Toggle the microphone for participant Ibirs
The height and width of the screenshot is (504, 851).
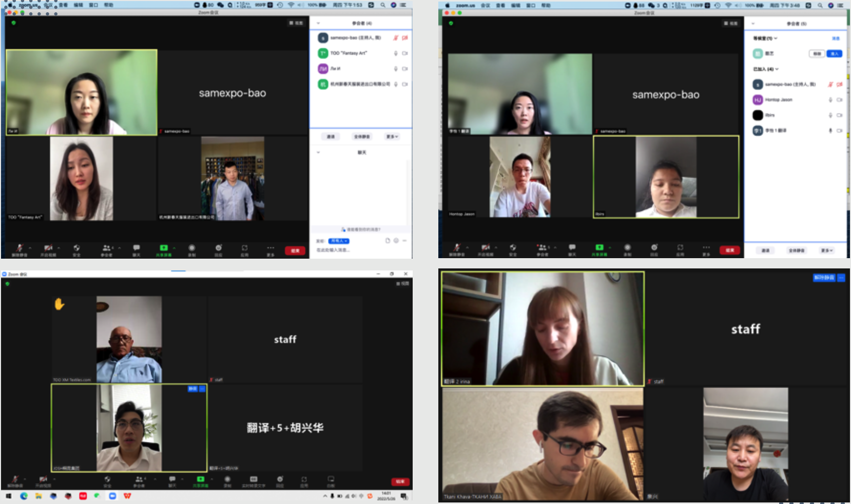(830, 115)
